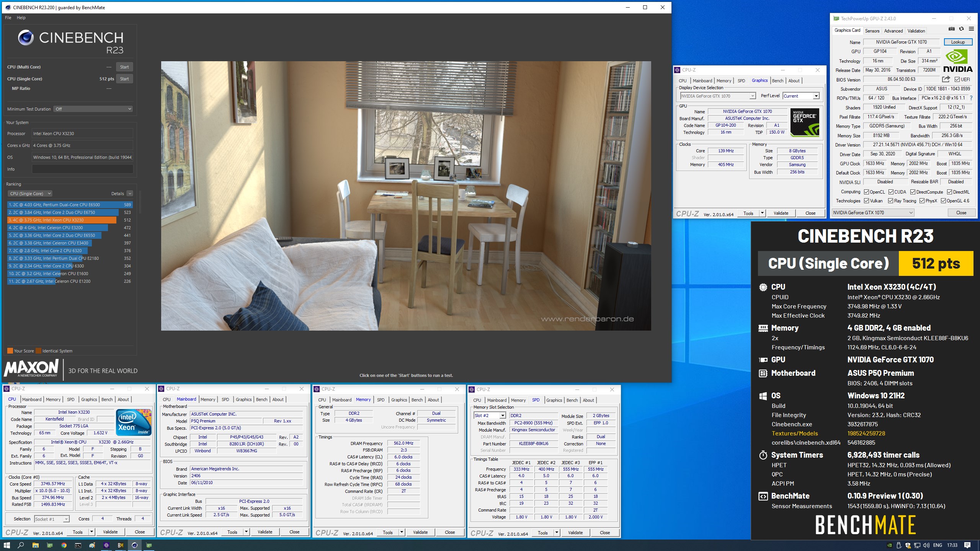Open taskbar search magnifier
The image size is (980, 551).
21,545
